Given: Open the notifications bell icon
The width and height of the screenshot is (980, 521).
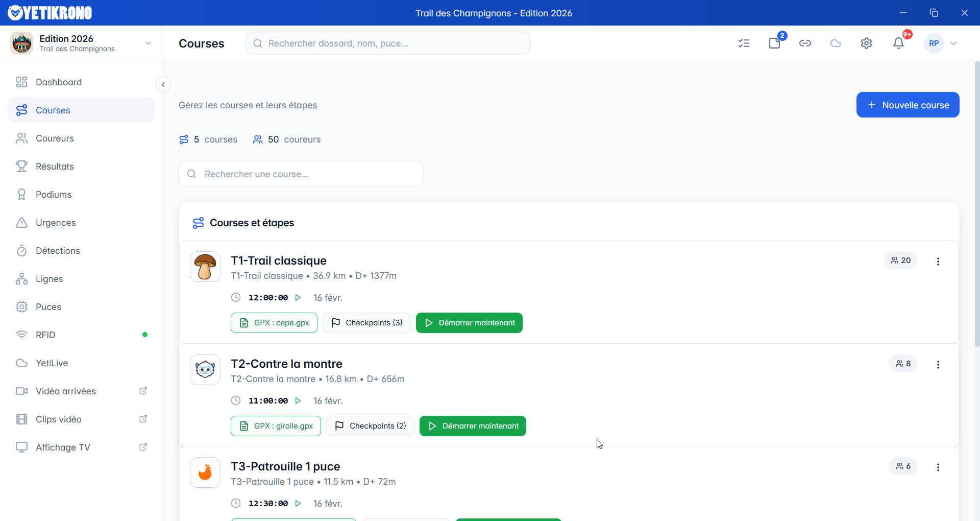Looking at the screenshot, I should pyautogui.click(x=898, y=43).
